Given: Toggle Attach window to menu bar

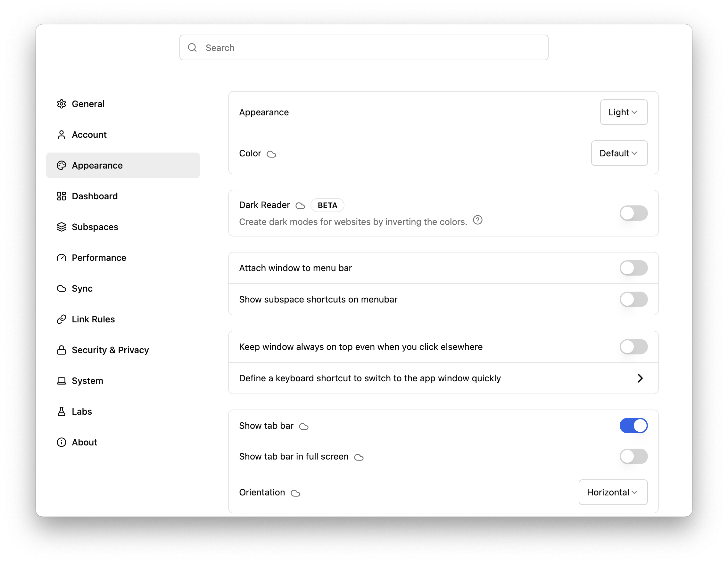Looking at the screenshot, I should click(633, 268).
